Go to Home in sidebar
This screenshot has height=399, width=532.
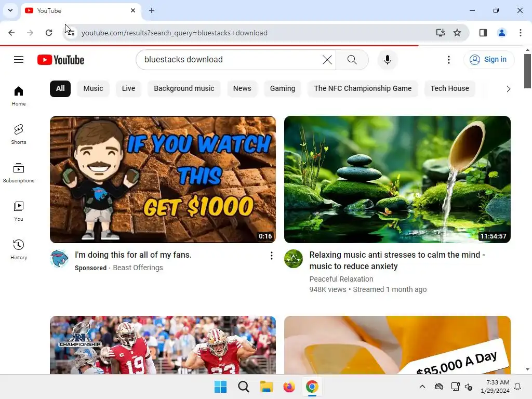tap(19, 96)
